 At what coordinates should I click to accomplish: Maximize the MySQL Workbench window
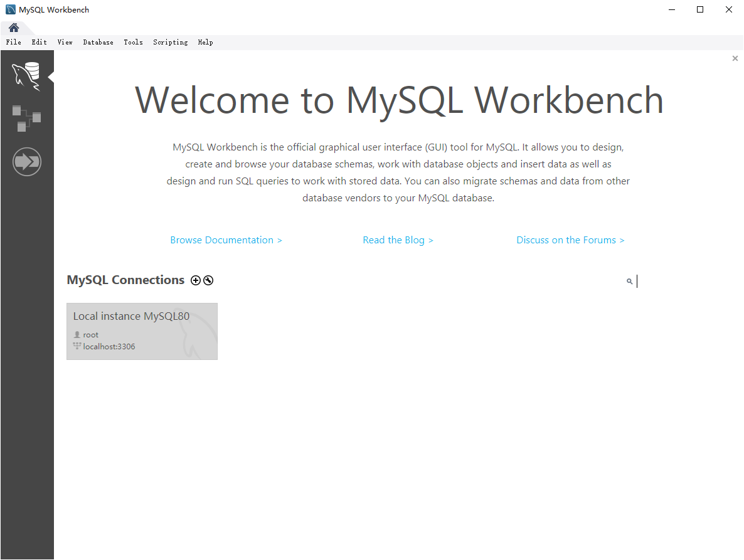pos(700,9)
